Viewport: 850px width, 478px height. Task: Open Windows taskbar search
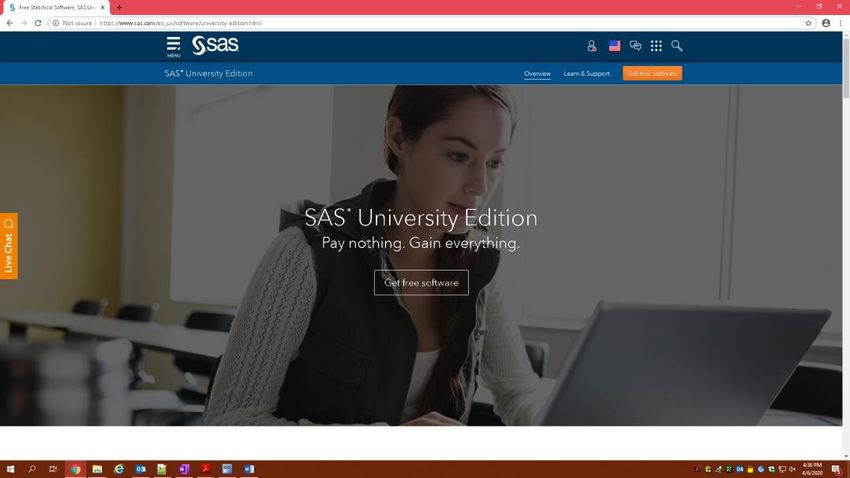pos(31,469)
